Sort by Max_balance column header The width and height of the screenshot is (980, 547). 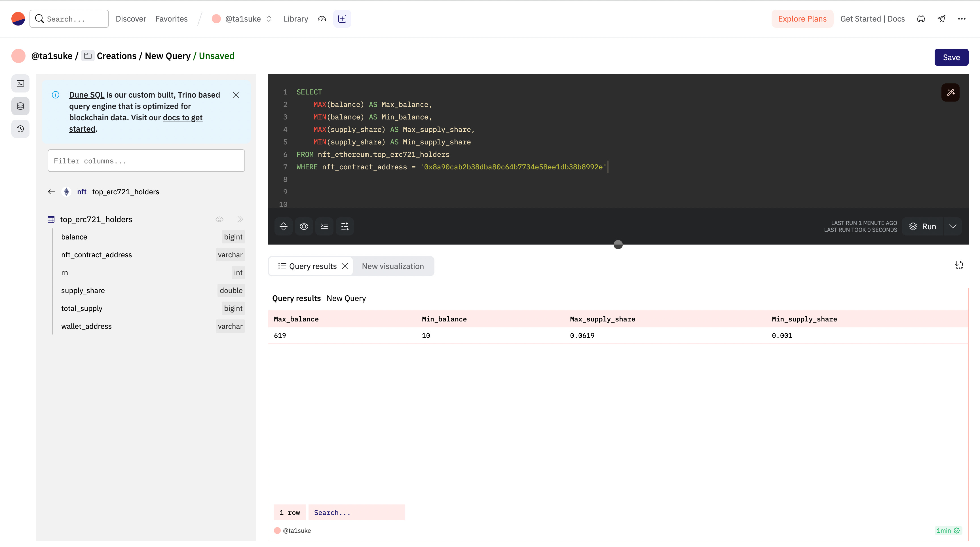tap(296, 319)
